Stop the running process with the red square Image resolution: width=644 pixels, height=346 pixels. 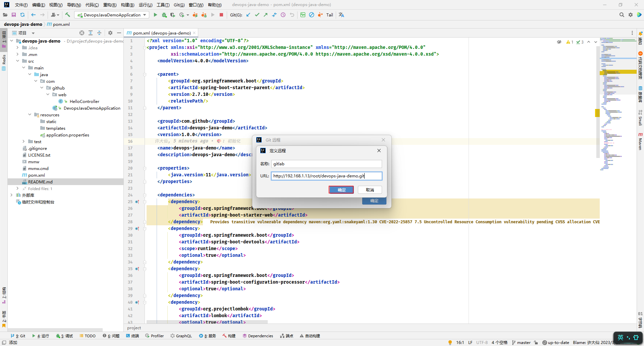coord(221,15)
